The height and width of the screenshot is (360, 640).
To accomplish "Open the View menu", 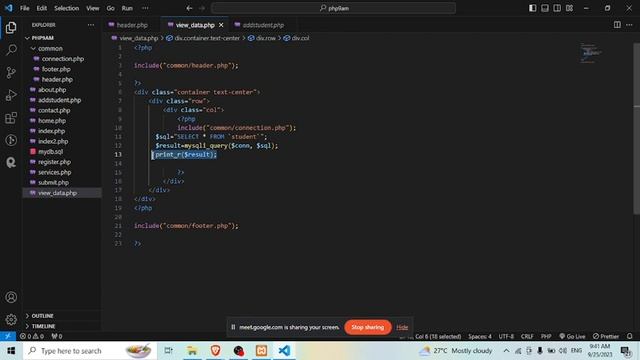I will [x=93, y=8].
